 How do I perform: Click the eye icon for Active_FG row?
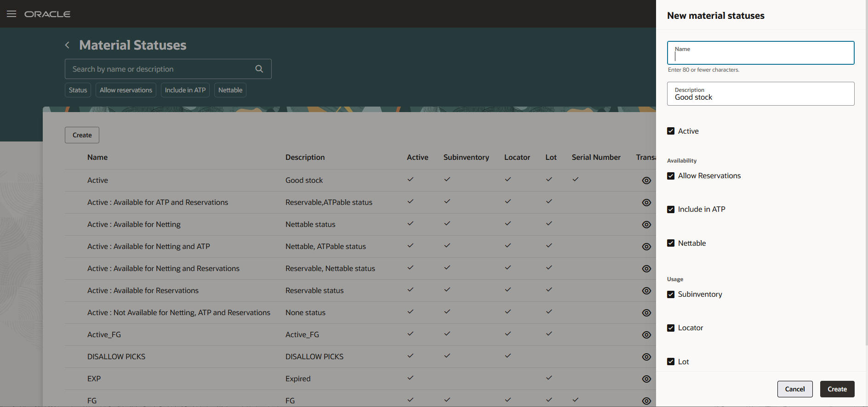tap(646, 335)
